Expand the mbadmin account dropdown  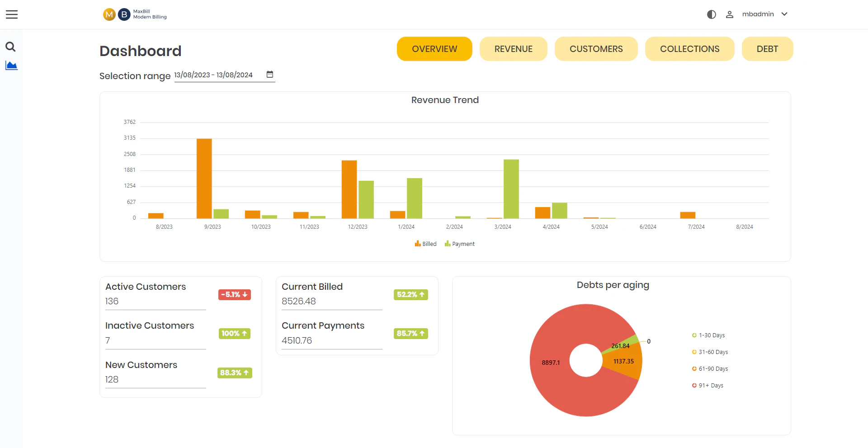(x=765, y=14)
